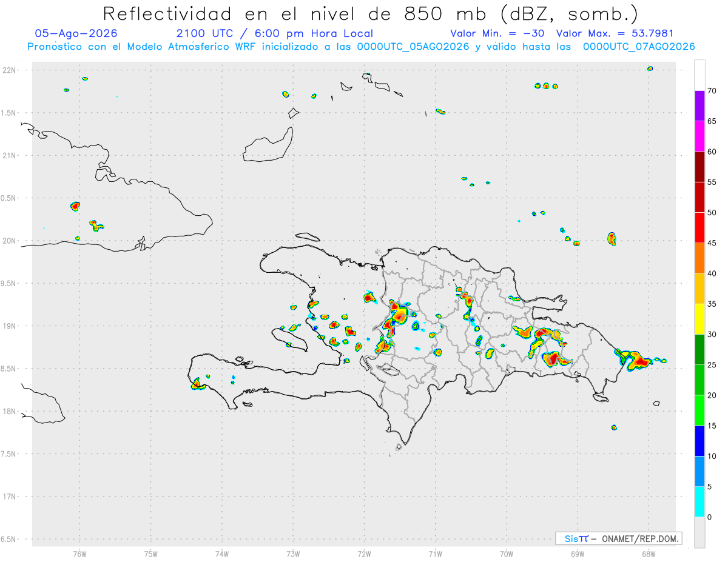Click the latitude label '22N'
This screenshot has width=728, height=562.
[x=10, y=70]
